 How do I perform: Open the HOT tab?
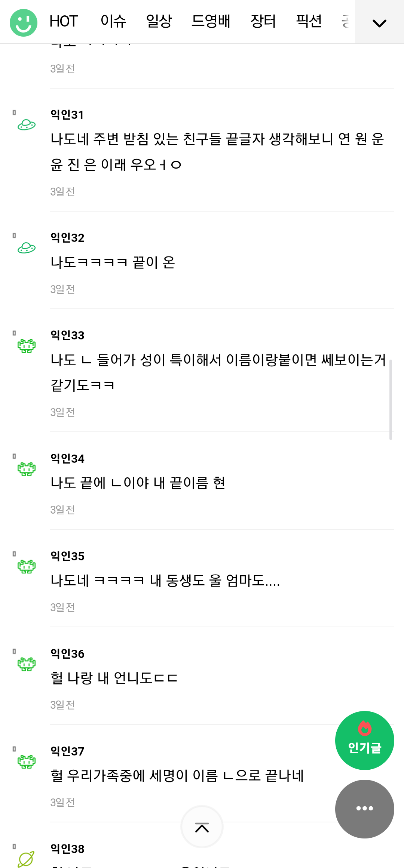pyautogui.click(x=63, y=21)
